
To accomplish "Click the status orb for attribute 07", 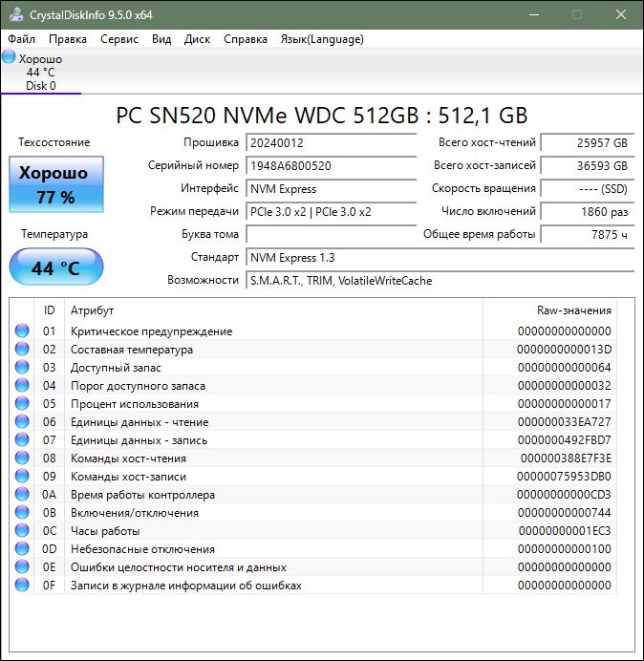I will 22,439.
